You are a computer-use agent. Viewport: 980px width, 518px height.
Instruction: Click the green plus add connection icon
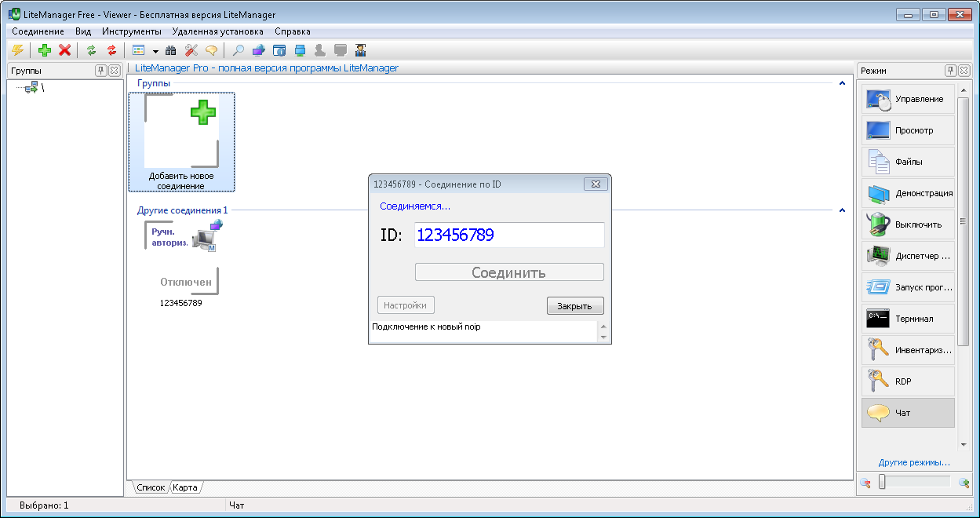[45, 50]
